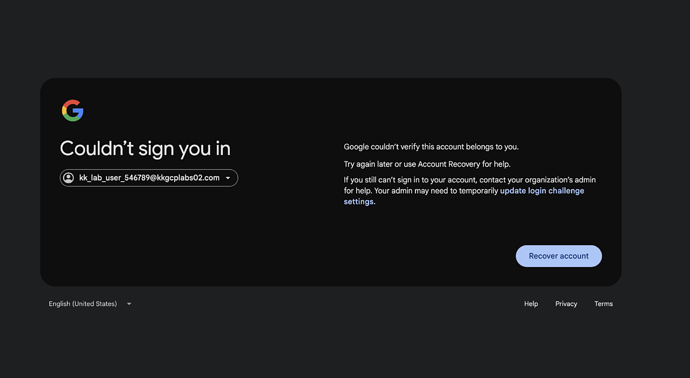This screenshot has height=378, width=690.
Task: Open the Privacy link in footer
Action: (x=566, y=304)
